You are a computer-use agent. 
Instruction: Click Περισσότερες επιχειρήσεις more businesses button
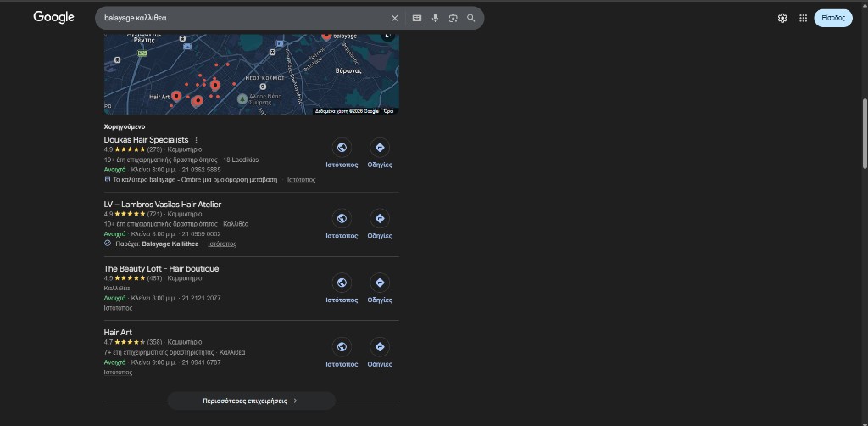point(251,401)
